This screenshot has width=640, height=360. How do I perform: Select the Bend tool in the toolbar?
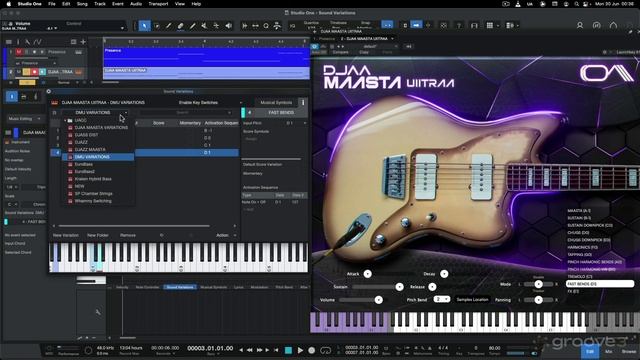point(216,26)
